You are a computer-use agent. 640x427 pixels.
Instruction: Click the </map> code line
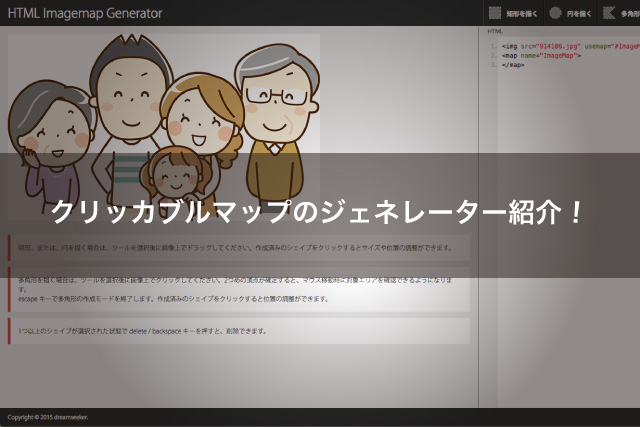coord(513,65)
